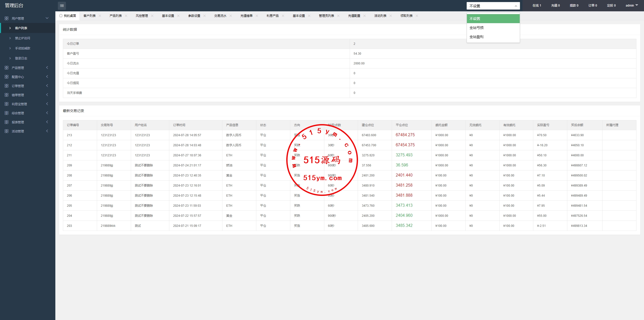644x320 pixels.
Task: Open the admin user dropdown
Action: point(632,5)
